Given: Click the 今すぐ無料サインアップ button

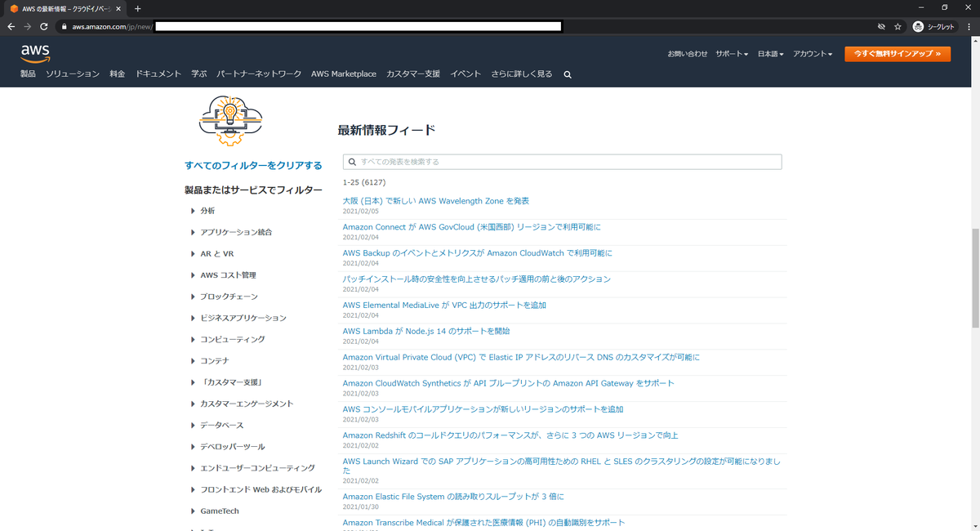Looking at the screenshot, I should 898,54.
